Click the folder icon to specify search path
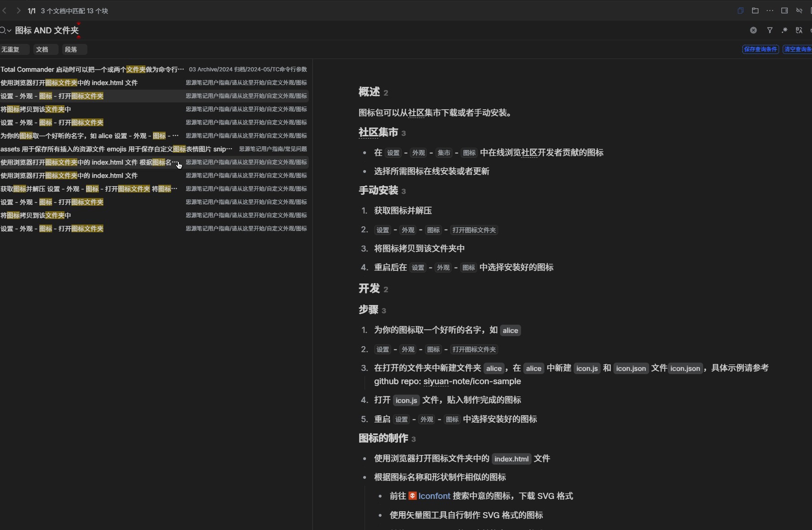This screenshot has height=530, width=812. [755, 11]
